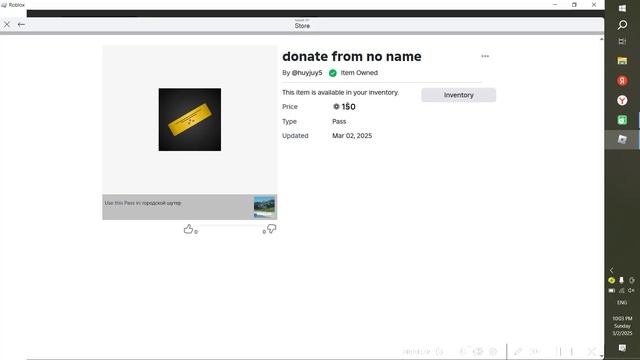Click the gold pass item image
640x360 pixels.
coord(190,120)
